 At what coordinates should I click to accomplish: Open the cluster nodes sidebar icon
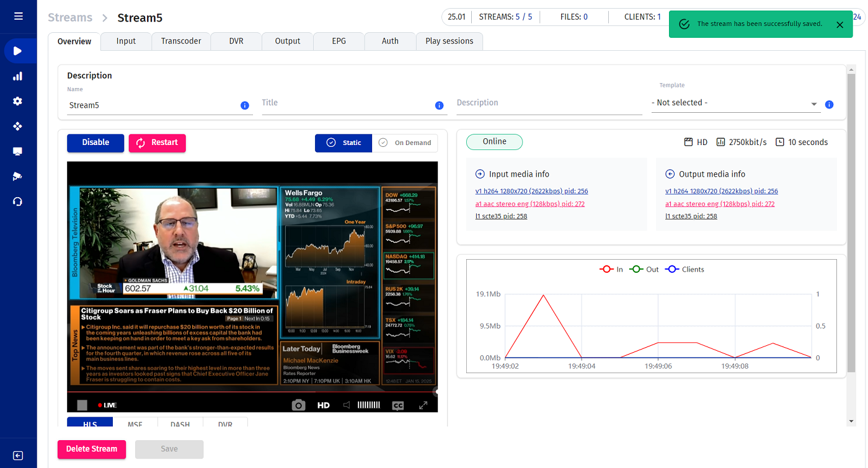(18, 126)
